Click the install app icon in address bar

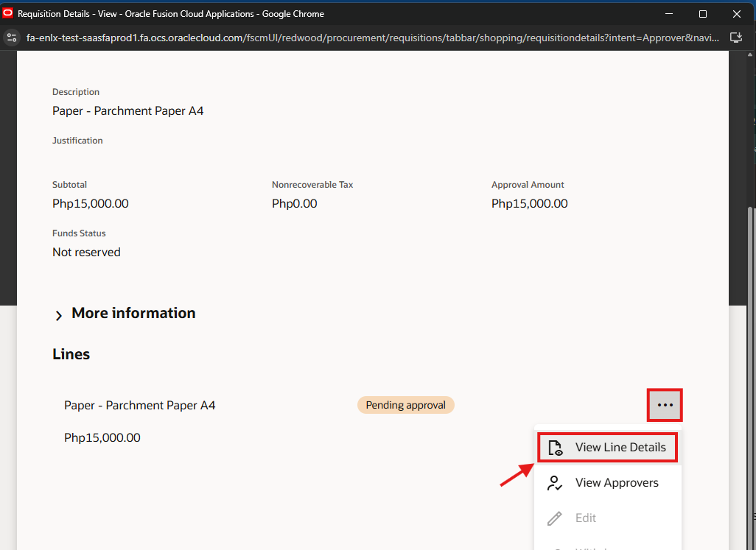click(736, 38)
